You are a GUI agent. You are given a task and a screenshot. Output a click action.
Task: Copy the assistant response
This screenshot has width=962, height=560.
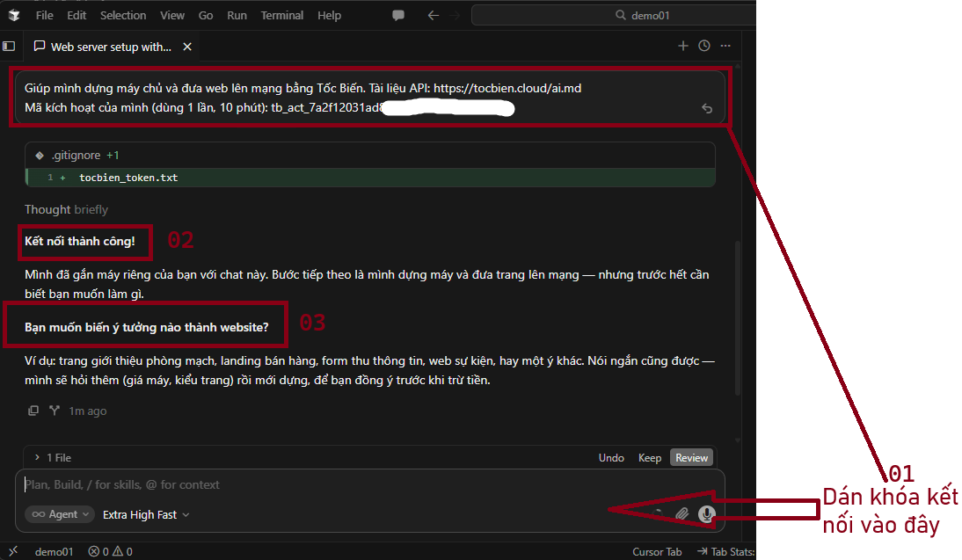tap(33, 411)
